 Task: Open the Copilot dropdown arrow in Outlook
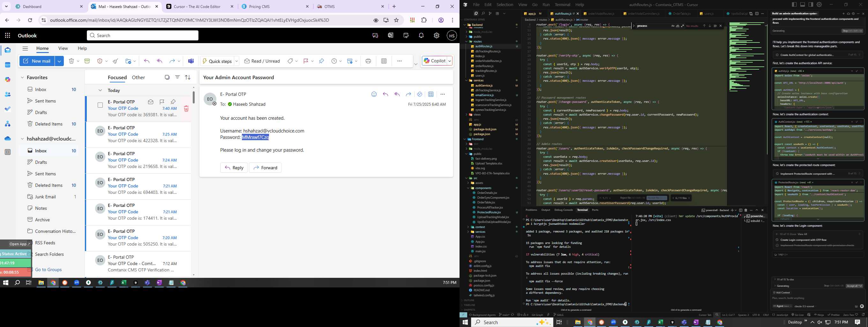coord(450,61)
